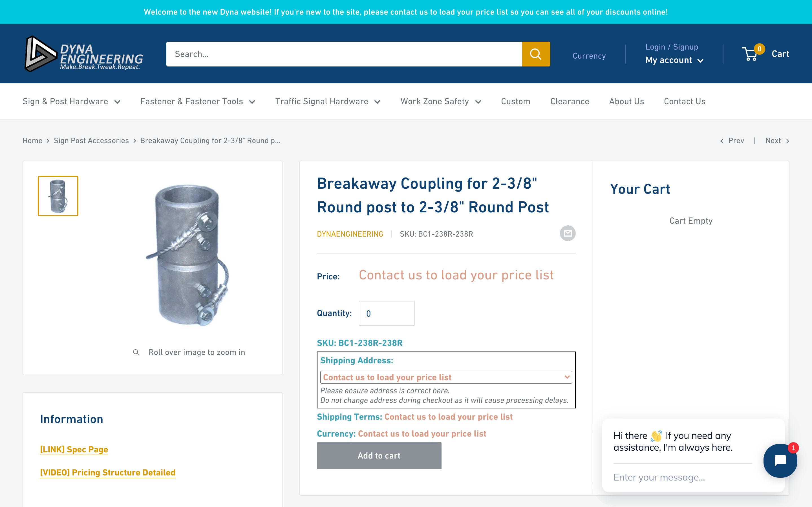Open the Shipping Address dropdown
The height and width of the screenshot is (507, 812).
tap(445, 377)
